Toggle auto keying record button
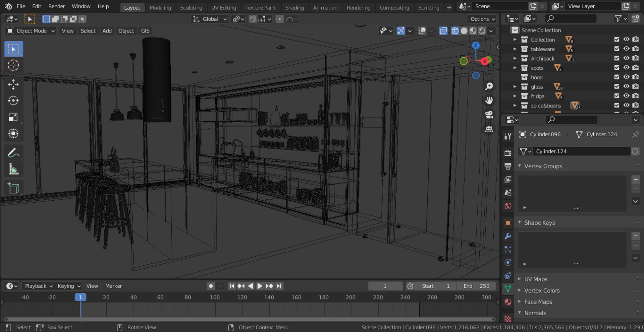 pos(211,286)
